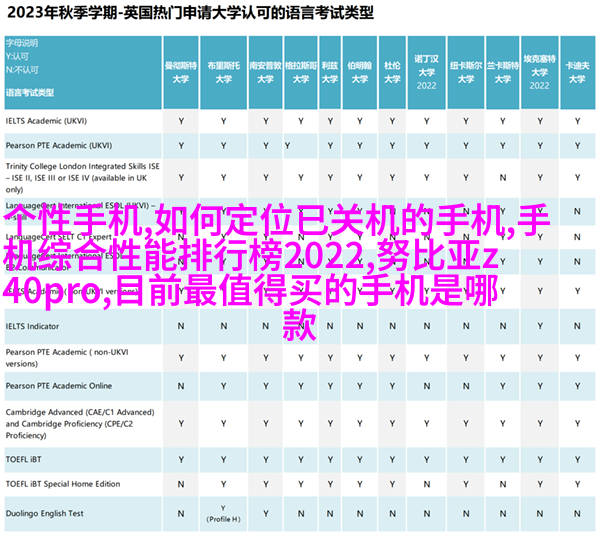Click IELTS Indicator N under 卡迪夫大学
This screenshot has width=600, height=536.
[x=577, y=326]
